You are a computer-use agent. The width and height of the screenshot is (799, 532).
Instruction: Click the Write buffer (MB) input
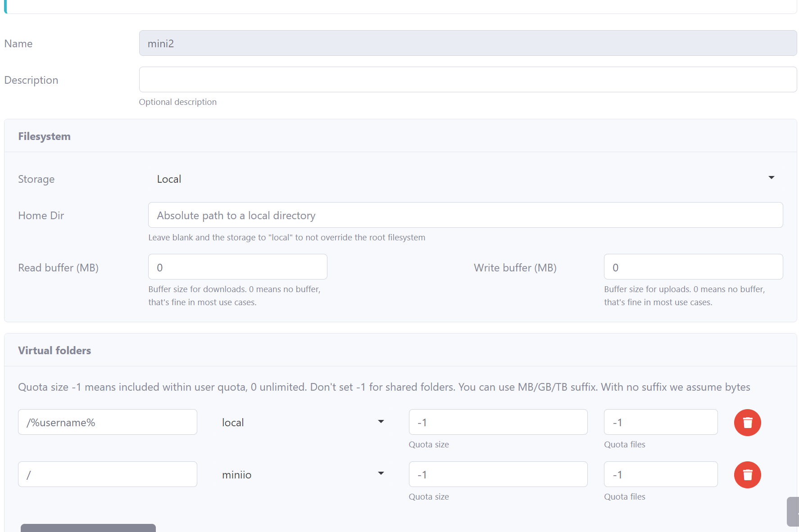[x=693, y=267]
